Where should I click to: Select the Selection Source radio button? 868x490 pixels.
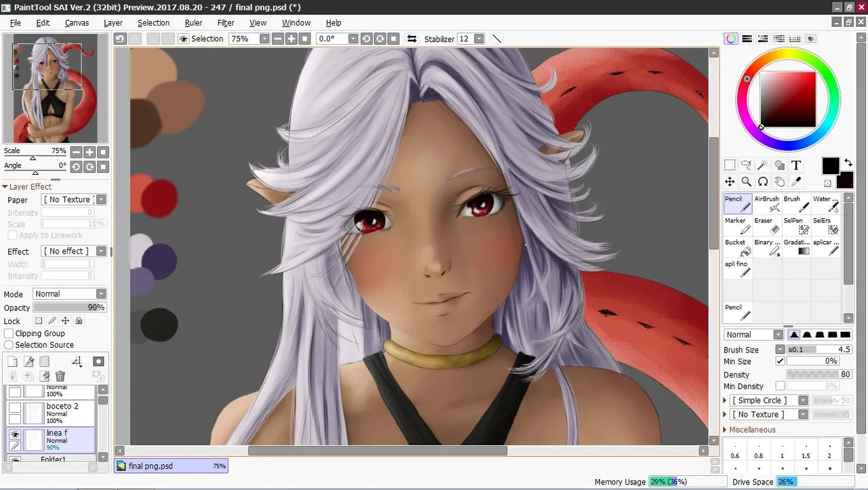pos(9,345)
